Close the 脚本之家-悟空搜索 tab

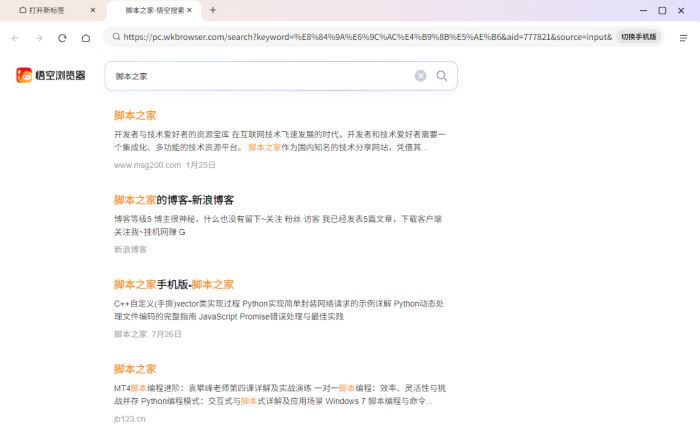pyautogui.click(x=189, y=10)
